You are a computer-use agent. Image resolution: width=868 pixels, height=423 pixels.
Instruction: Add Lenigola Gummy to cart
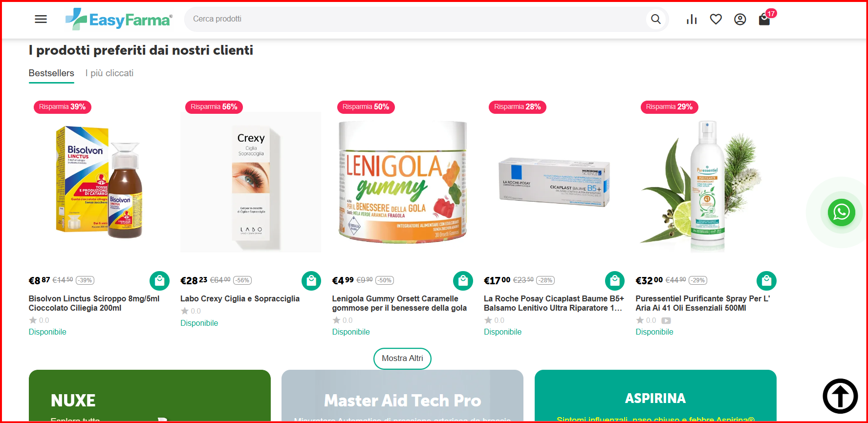463,280
